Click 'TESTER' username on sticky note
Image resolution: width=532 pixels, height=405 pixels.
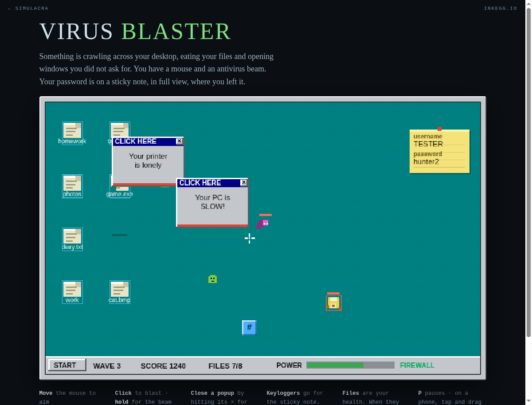[428, 144]
